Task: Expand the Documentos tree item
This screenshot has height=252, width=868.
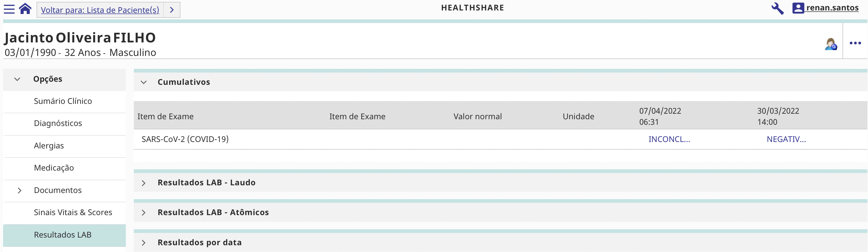Action: (x=20, y=191)
